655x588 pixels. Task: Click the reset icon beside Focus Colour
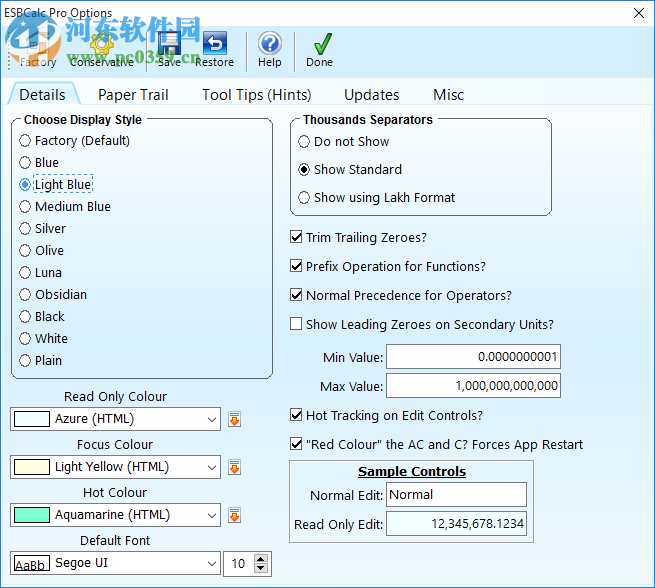pos(234,467)
